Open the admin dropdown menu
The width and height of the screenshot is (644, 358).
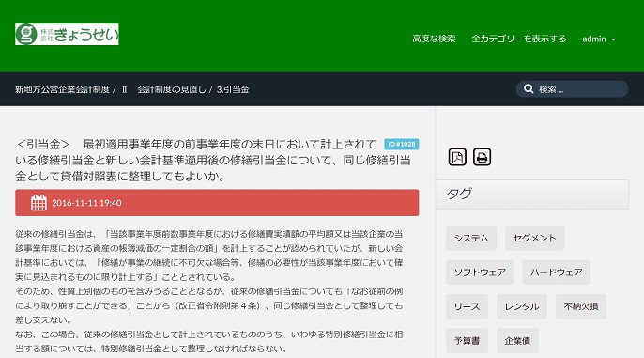click(598, 39)
